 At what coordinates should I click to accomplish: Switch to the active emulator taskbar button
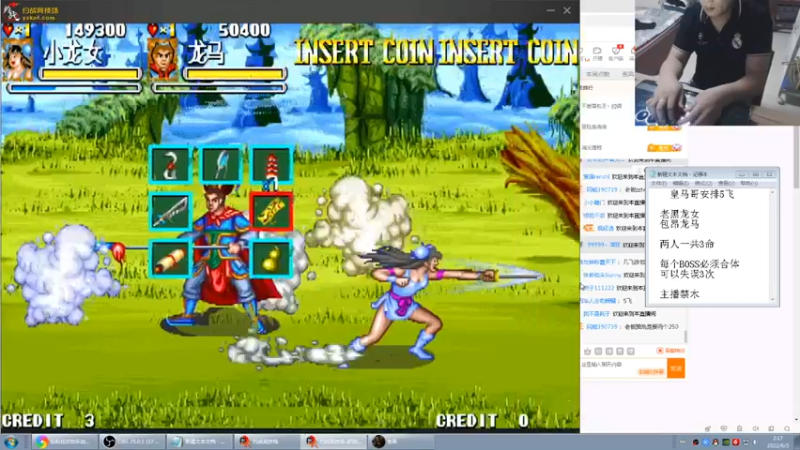click(x=334, y=442)
